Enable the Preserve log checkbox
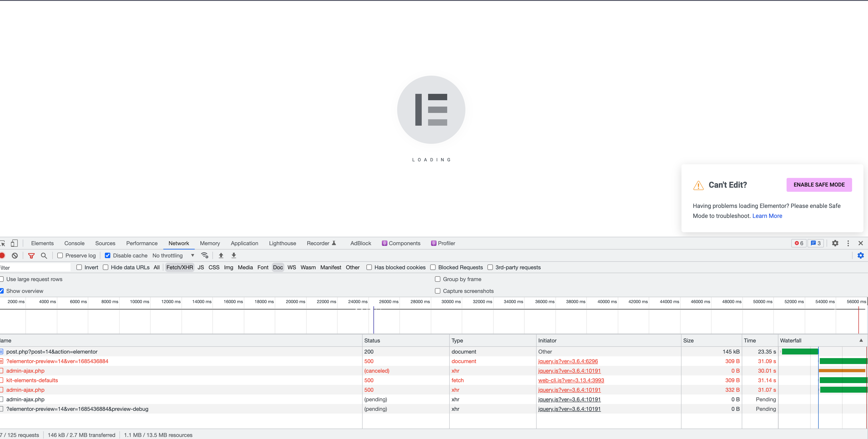Viewport: 868px width, 439px height. click(x=60, y=256)
